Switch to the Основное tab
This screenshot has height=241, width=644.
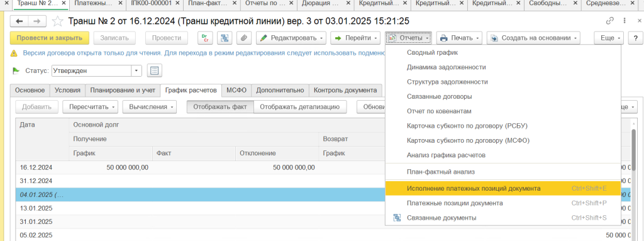pyautogui.click(x=30, y=90)
